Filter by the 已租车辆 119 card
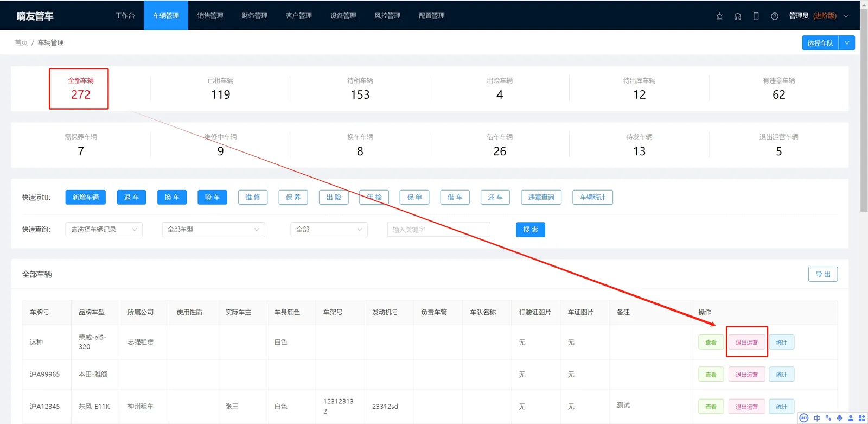 220,88
